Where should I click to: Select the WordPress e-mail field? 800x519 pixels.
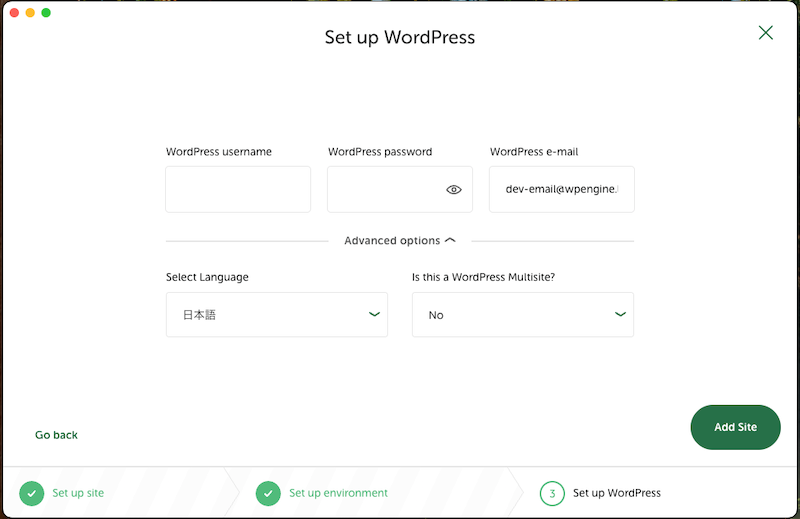tap(561, 189)
